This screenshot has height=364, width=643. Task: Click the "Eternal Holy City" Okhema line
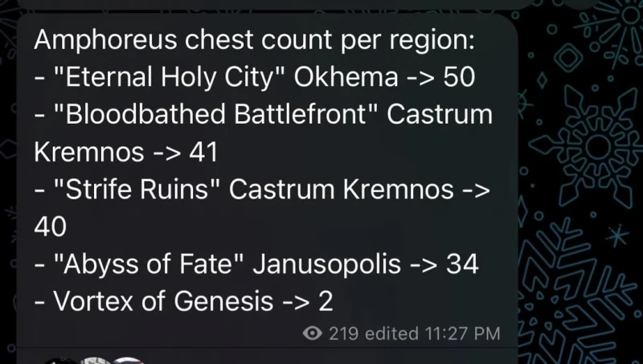click(254, 77)
